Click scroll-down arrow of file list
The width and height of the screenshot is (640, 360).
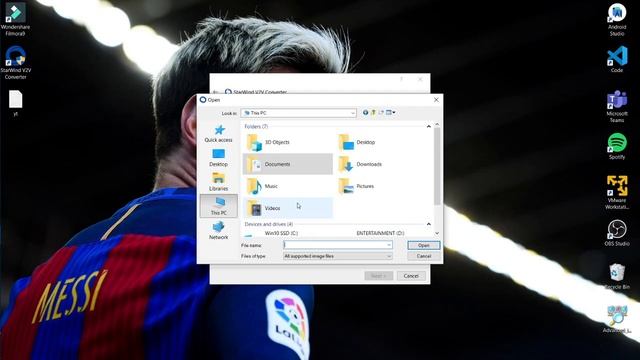(437, 233)
